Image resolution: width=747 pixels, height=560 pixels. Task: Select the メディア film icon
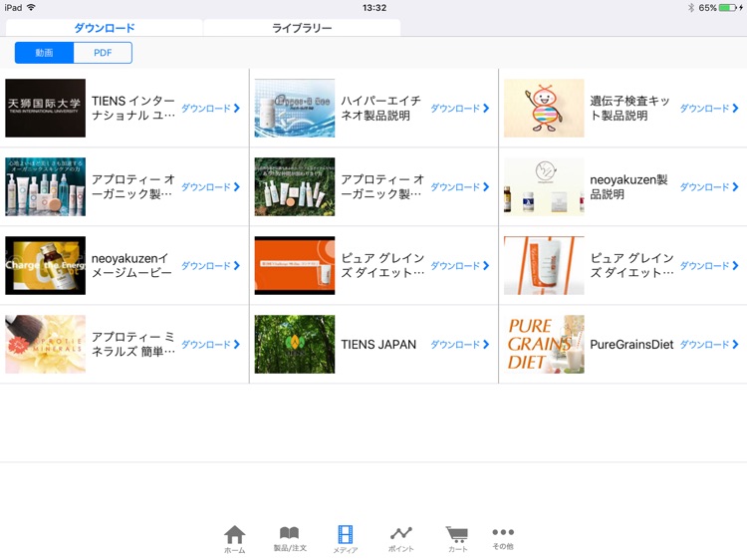tap(346, 539)
